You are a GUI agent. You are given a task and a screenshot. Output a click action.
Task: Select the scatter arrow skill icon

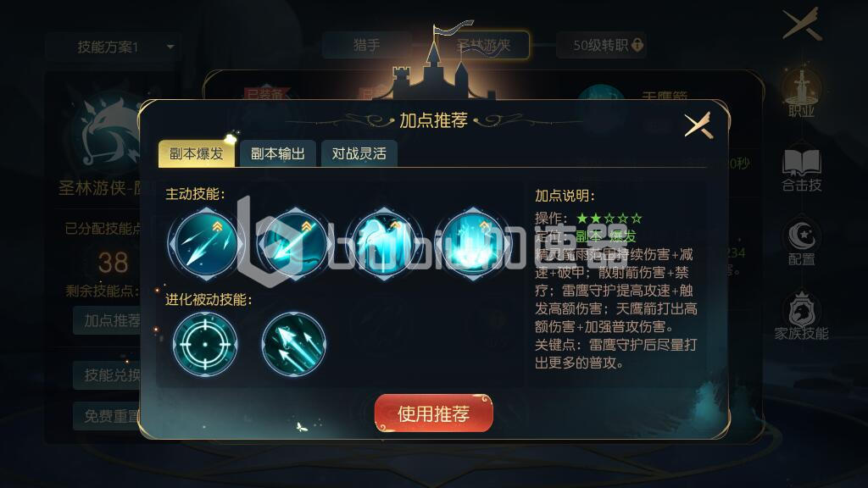click(294, 244)
